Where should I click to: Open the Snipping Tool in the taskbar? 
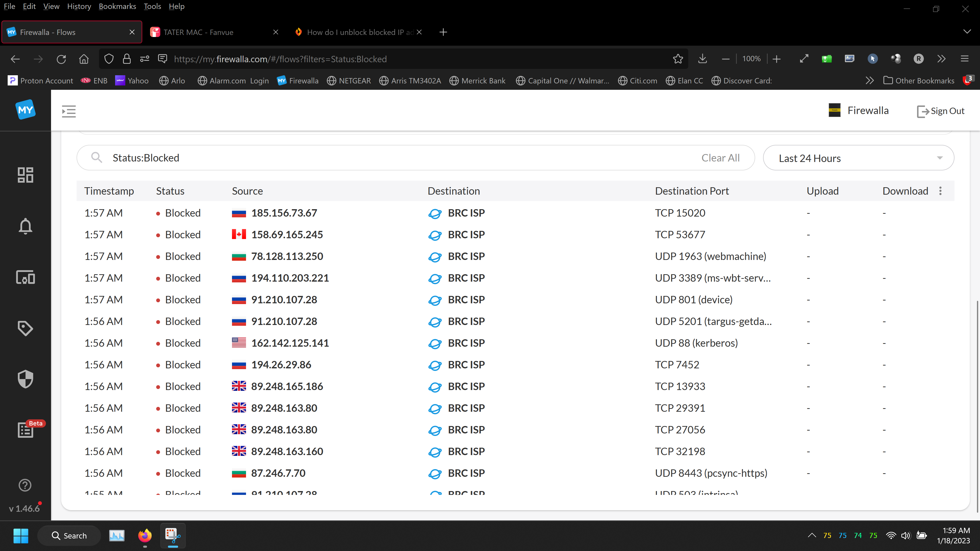(173, 535)
